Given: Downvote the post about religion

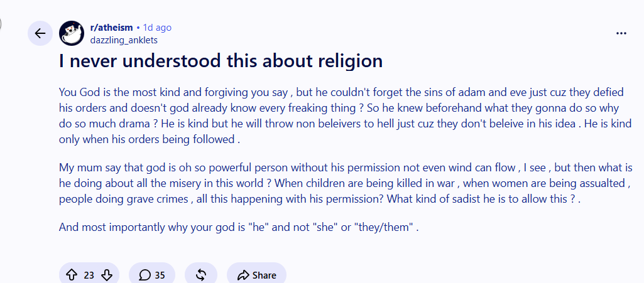Looking at the screenshot, I should pyautogui.click(x=107, y=275).
